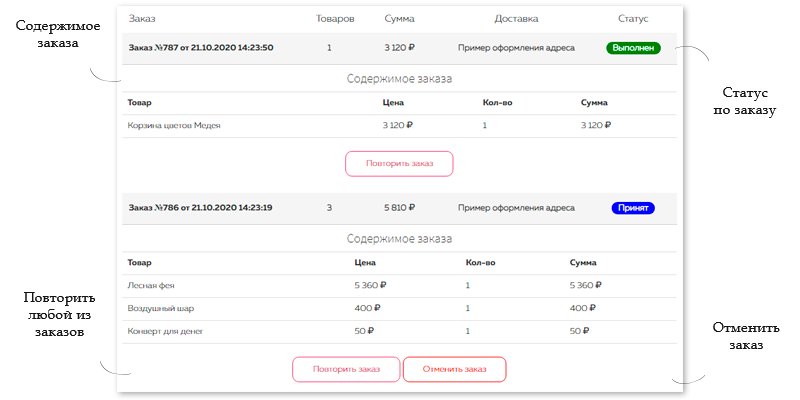Click the top Сумма column header
This screenshot has height=400, width=800.
point(399,19)
